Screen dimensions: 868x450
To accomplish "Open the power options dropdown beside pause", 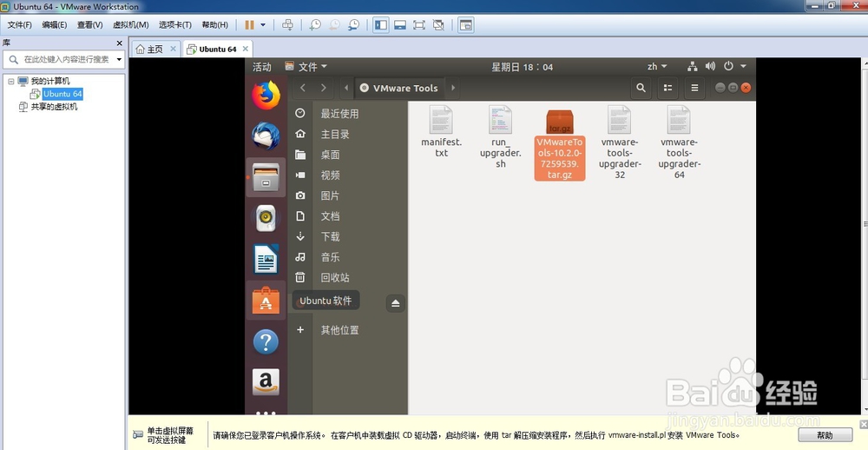I will [x=263, y=25].
